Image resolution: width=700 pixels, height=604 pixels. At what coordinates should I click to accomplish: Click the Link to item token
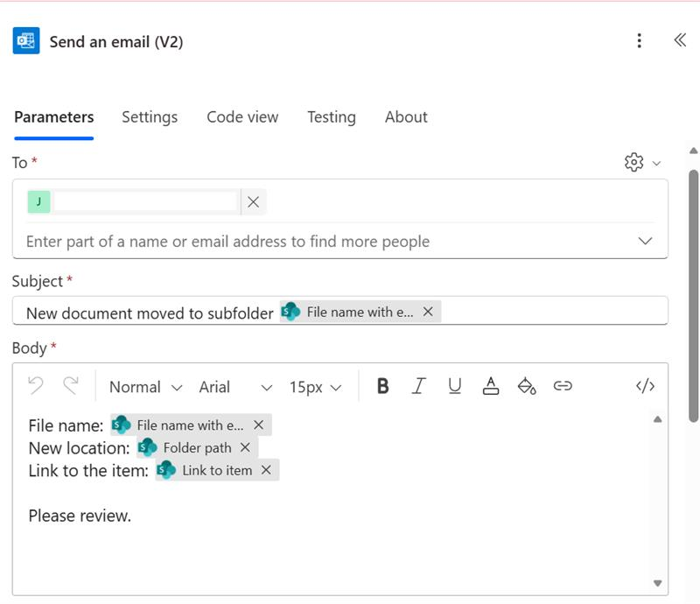(x=217, y=470)
